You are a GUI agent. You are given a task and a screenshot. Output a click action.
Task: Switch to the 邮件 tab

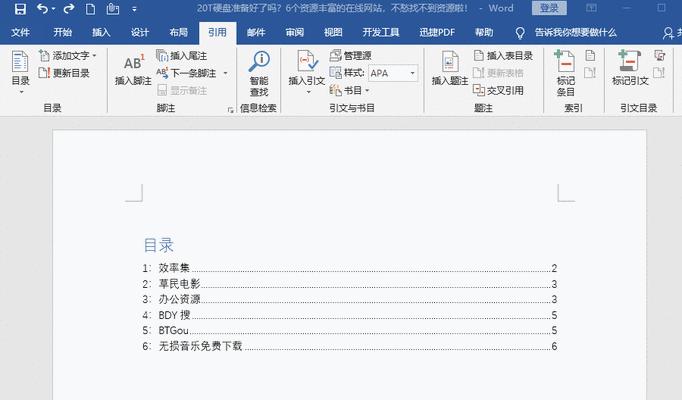tap(256, 33)
